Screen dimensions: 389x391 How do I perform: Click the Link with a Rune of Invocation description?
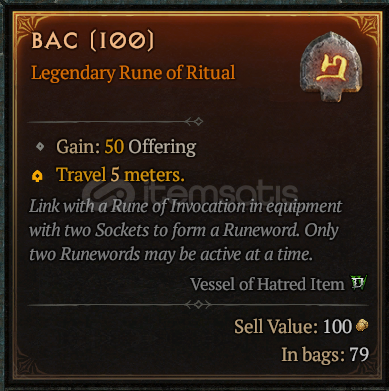[185, 230]
